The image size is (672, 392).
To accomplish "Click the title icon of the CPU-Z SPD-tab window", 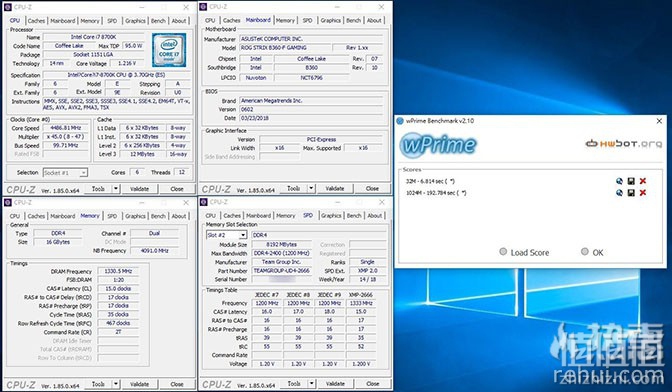I will 204,202.
